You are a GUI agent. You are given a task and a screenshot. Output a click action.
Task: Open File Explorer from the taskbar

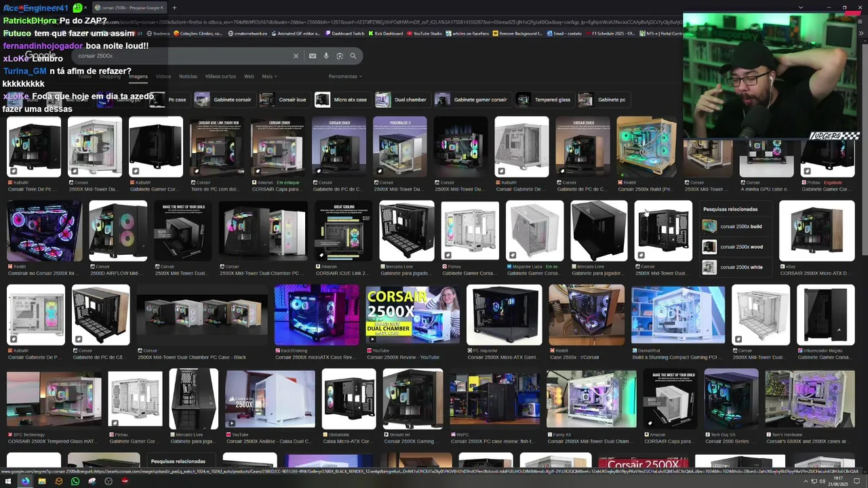click(x=41, y=481)
